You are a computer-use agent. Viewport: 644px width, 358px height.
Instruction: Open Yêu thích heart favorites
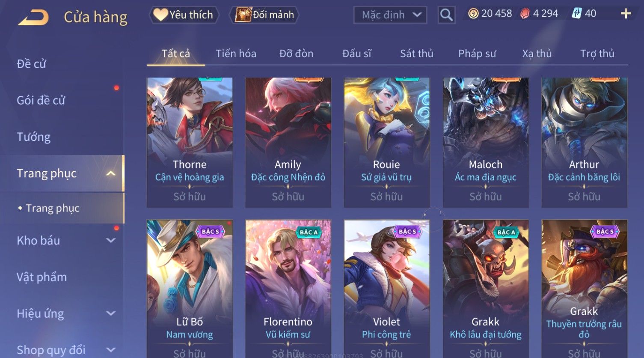click(x=184, y=15)
